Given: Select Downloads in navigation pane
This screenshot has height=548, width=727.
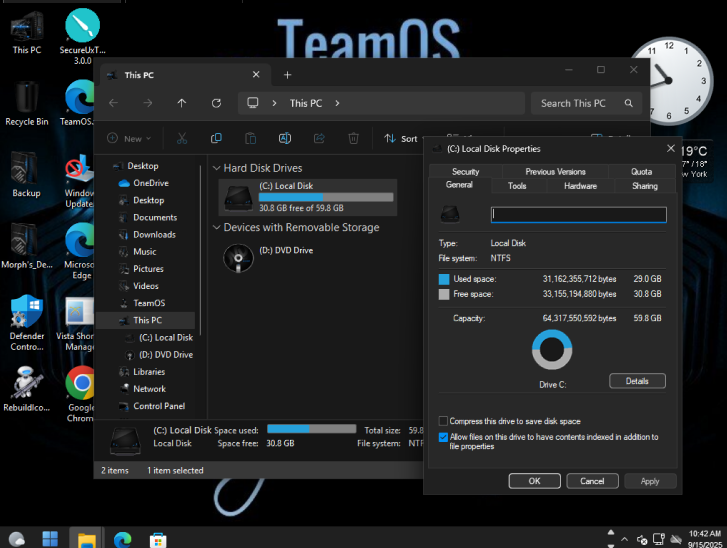Looking at the screenshot, I should pos(154,235).
